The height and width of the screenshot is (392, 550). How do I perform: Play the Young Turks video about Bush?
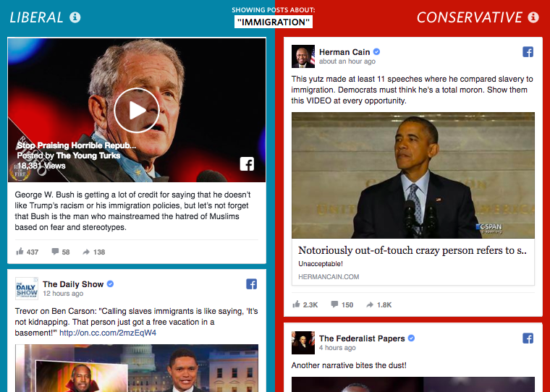[137, 111]
